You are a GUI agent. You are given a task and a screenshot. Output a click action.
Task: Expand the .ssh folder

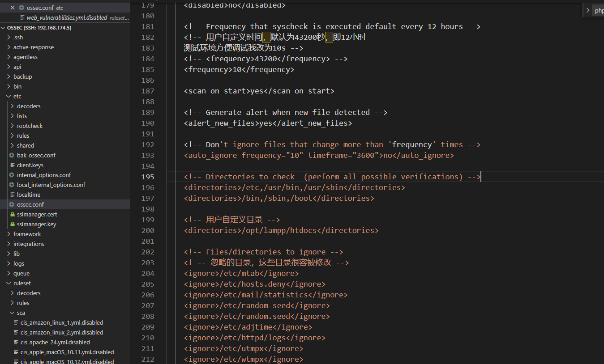point(9,37)
